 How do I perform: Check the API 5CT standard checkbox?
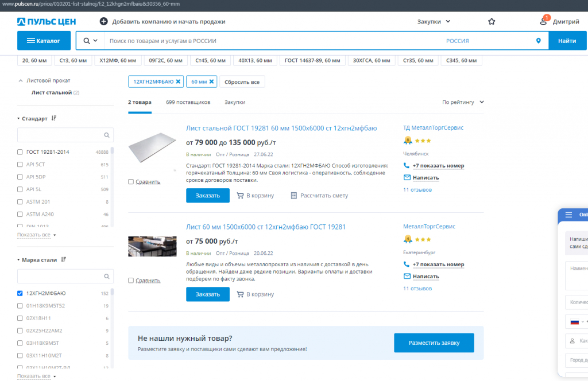click(20, 164)
